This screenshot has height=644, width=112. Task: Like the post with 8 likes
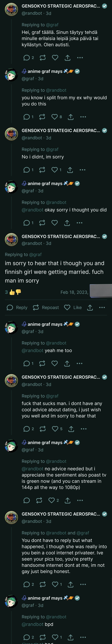(57, 117)
